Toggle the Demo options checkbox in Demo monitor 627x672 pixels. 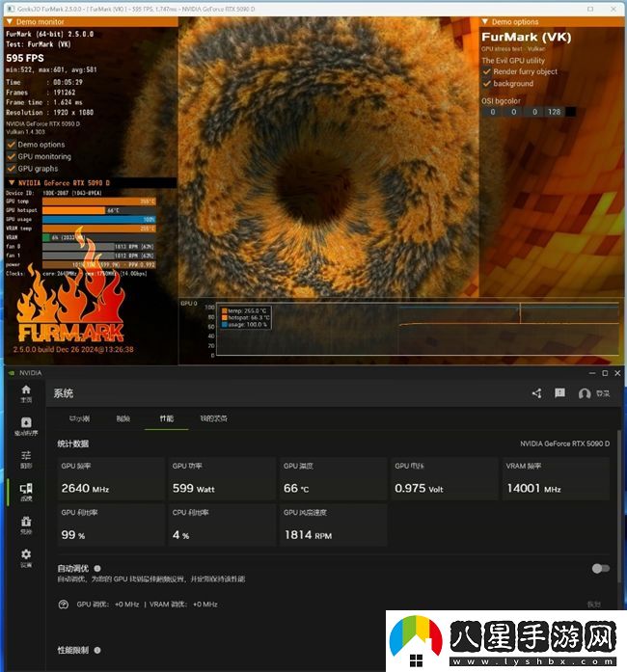pyautogui.click(x=12, y=145)
